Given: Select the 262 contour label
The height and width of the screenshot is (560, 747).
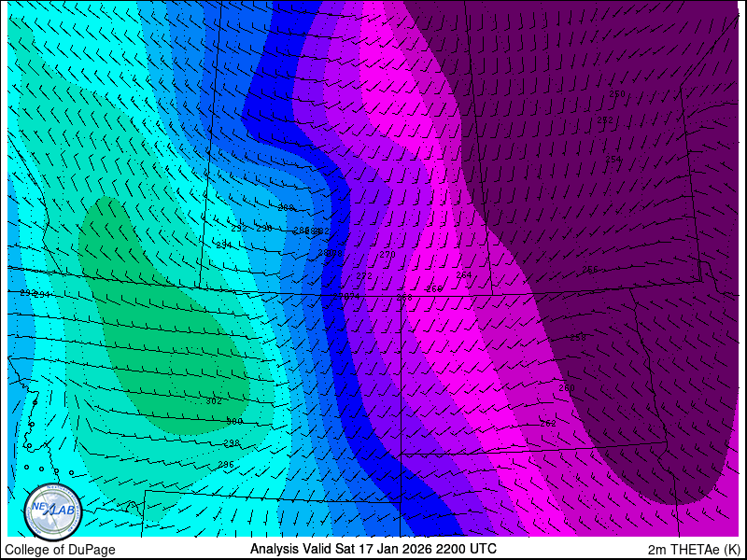Looking at the screenshot, I should pos(548,423).
